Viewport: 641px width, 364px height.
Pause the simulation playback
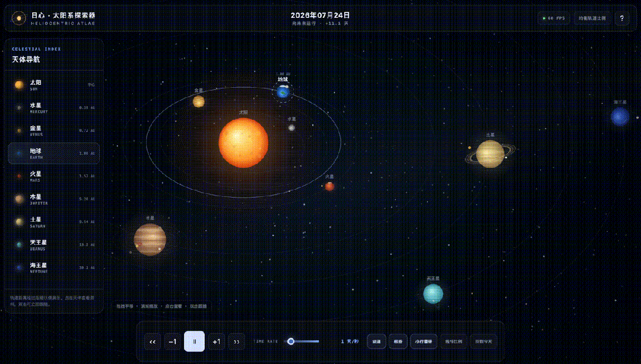click(194, 341)
